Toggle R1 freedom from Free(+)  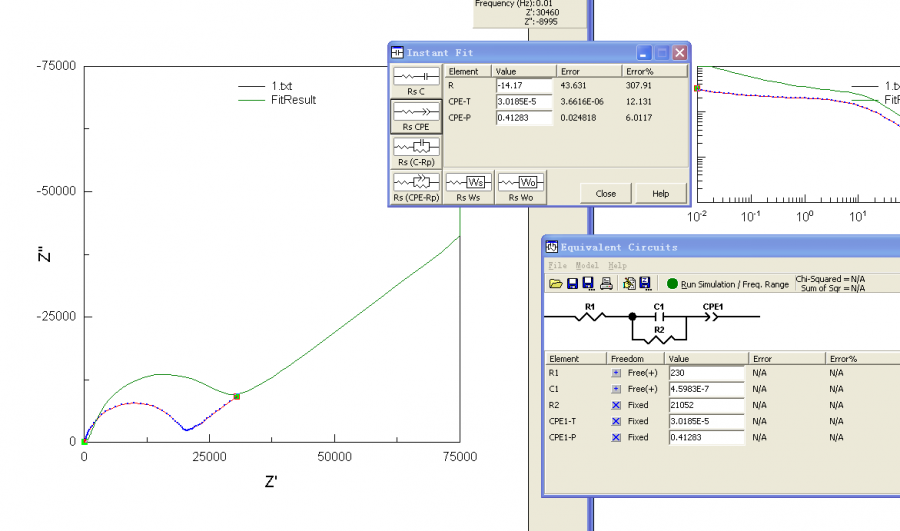click(616, 372)
